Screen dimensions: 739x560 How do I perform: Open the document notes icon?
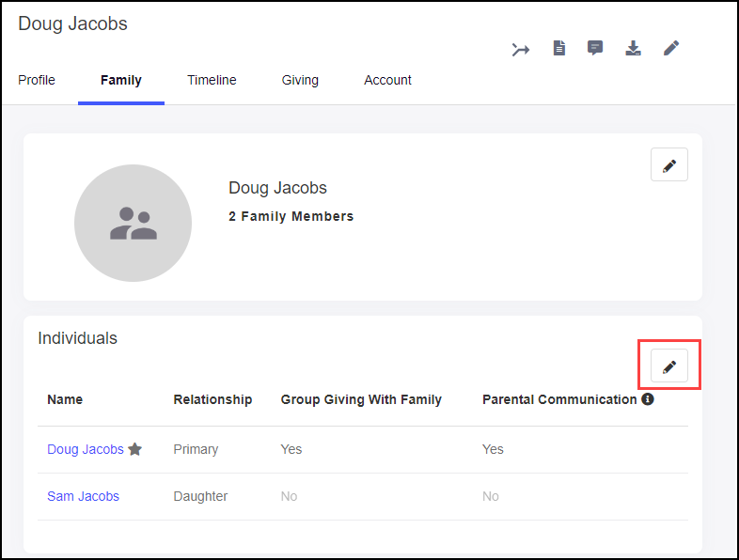tap(559, 48)
